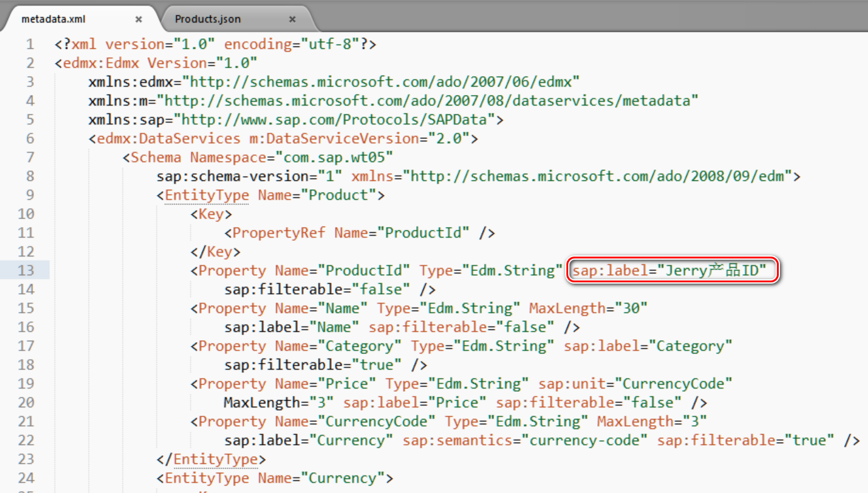The width and height of the screenshot is (868, 493).
Task: Click "CurrencyCode" name value on line 21
Action: pos(377,421)
